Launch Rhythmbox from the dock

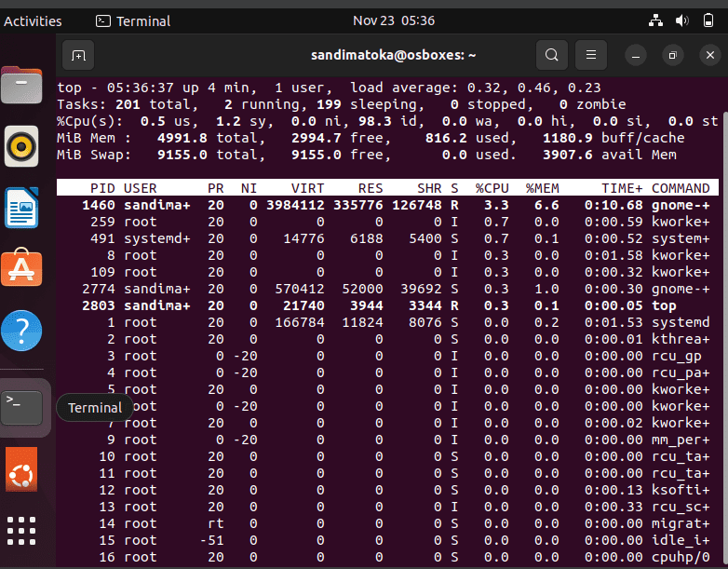tap(21, 146)
